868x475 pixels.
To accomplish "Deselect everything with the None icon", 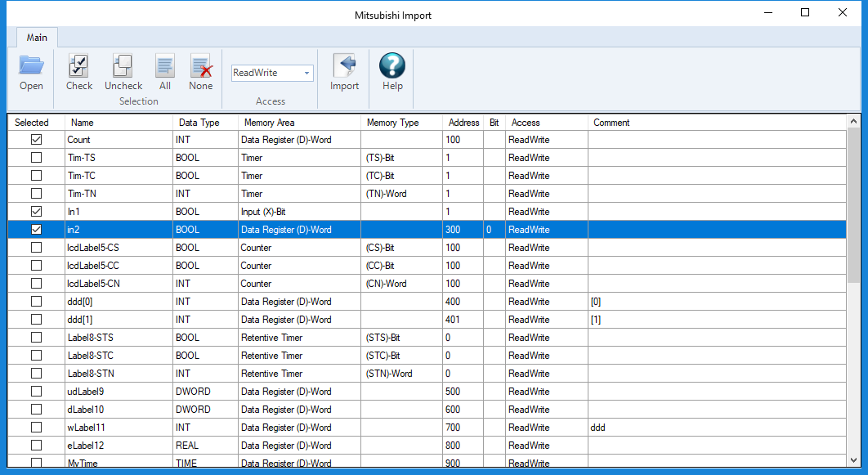I will (201, 66).
